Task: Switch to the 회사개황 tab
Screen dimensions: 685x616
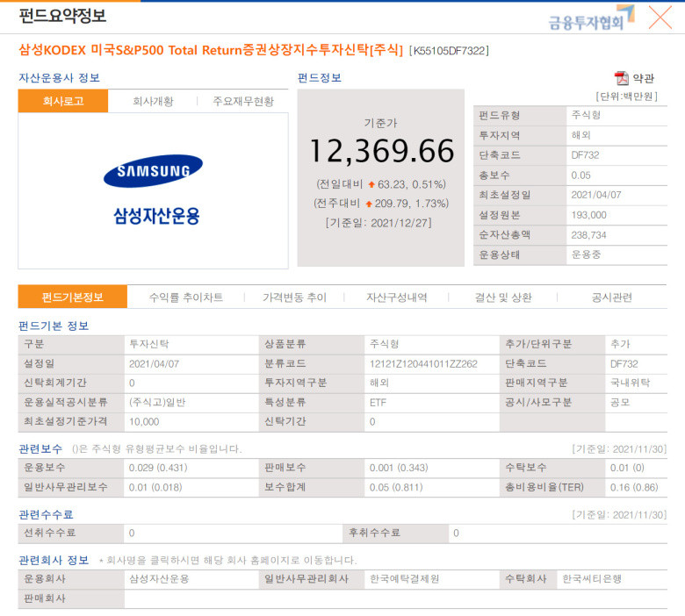Action: tap(153, 101)
